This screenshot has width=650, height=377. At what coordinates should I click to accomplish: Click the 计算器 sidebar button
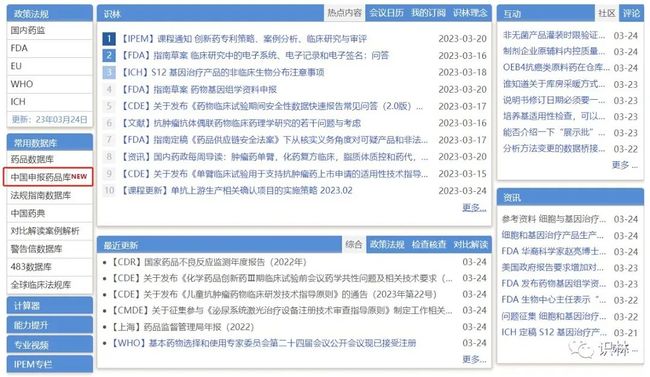[50, 306]
